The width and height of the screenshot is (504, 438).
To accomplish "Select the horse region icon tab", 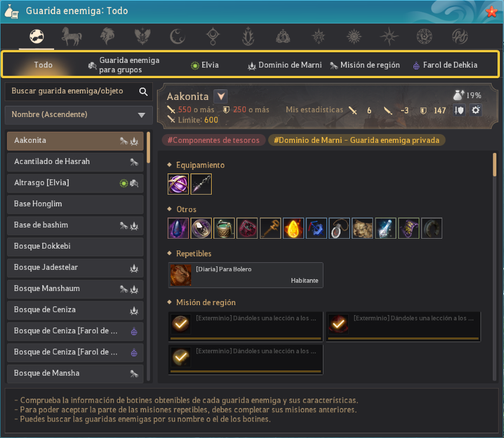I will [x=72, y=36].
